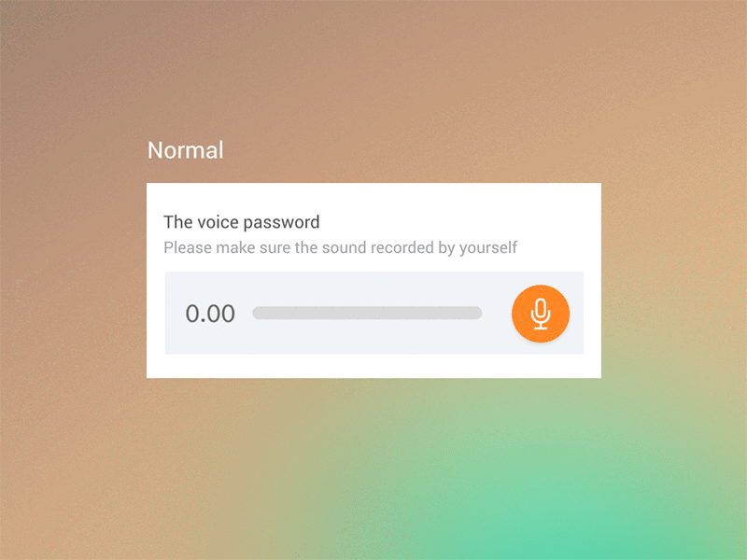
Task: Select the 'Normal' state heading
Action: [185, 150]
